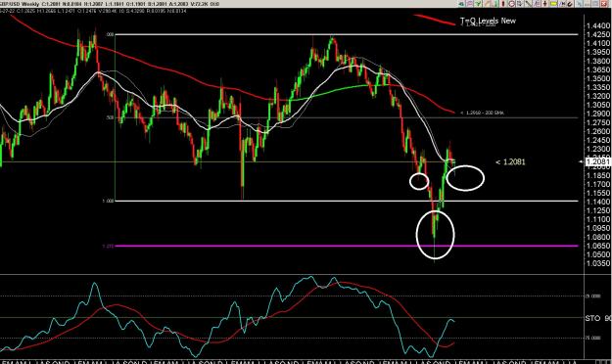This screenshot has width=612, height=364.
Task: Click the green left-arrow toolbar icon
Action: tap(461, 4)
